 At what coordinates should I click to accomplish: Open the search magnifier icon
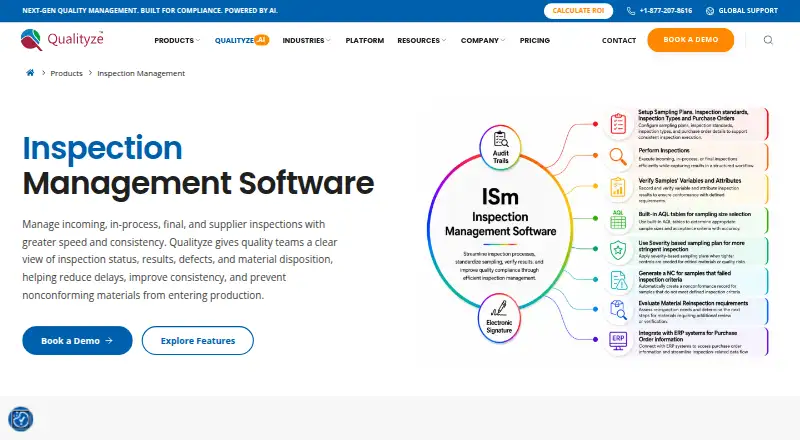768,40
